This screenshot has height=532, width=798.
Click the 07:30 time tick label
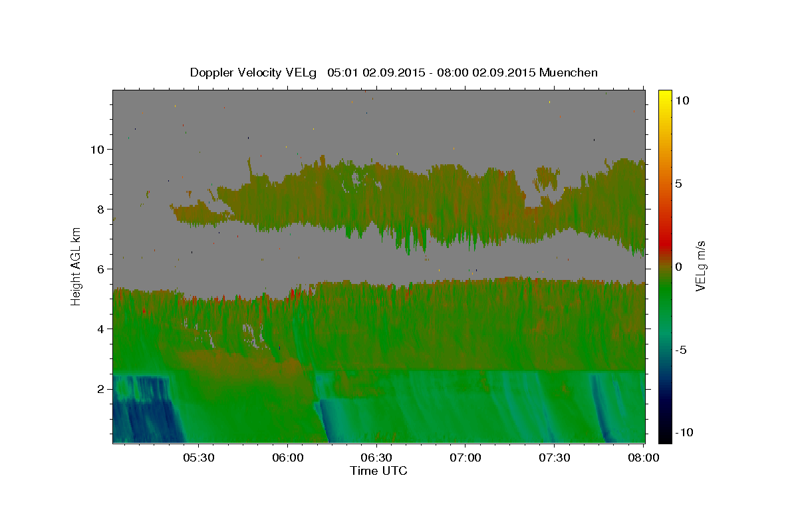(x=554, y=458)
